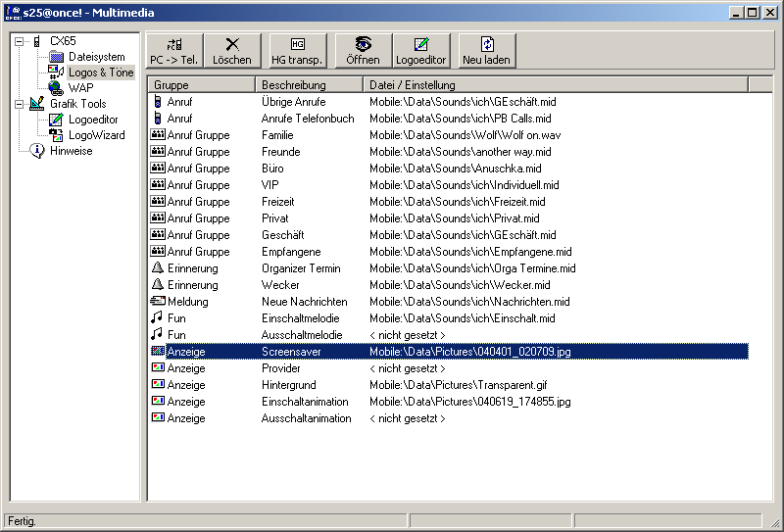Viewport: 784px width, 532px height.
Task: Collapse the CX65 tree node
Action: click(19, 41)
